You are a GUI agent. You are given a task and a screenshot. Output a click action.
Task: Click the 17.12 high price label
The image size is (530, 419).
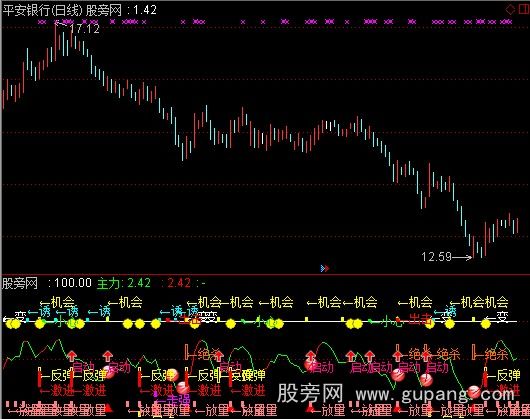point(85,29)
